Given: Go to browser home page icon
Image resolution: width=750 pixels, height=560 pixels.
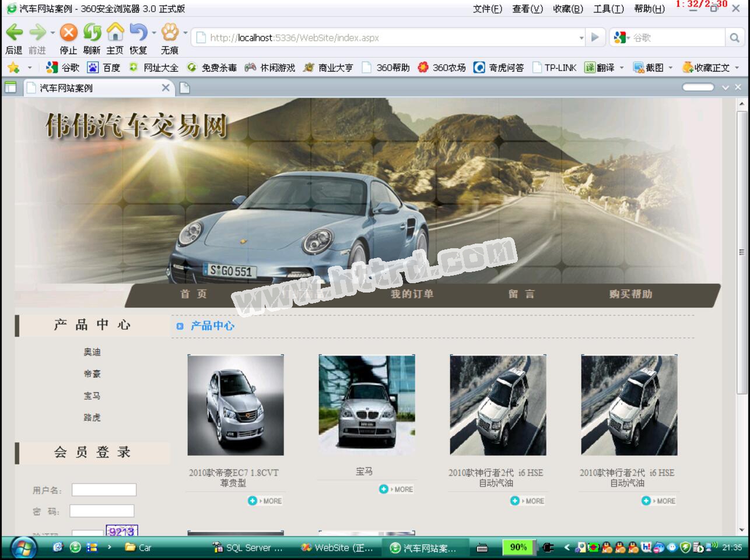Looking at the screenshot, I should (x=115, y=31).
